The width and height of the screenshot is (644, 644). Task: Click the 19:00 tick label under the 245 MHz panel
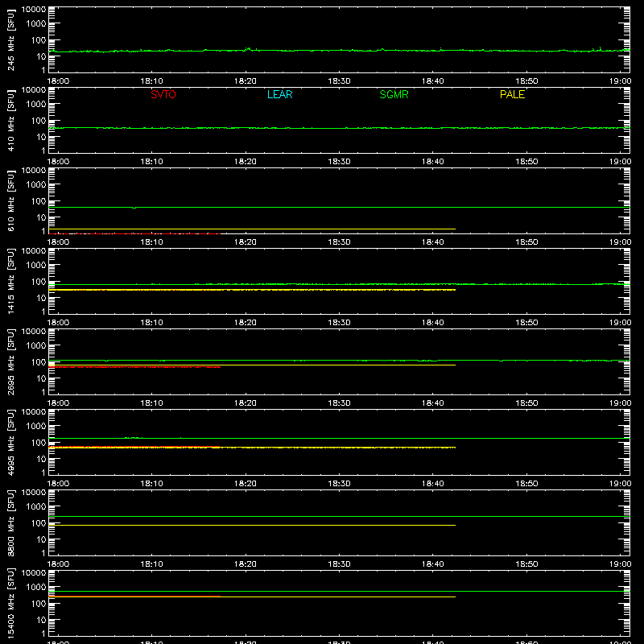click(620, 81)
